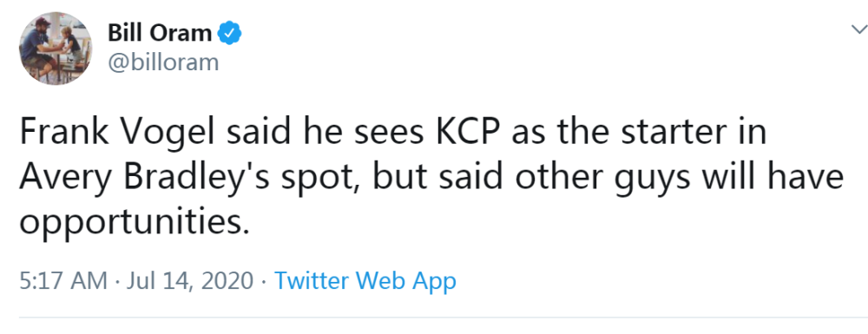
Task: Visit the Bill Oram display name link
Action: [160, 35]
